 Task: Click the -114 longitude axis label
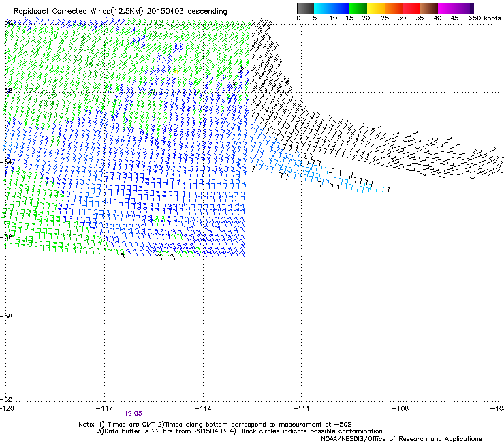(203, 408)
